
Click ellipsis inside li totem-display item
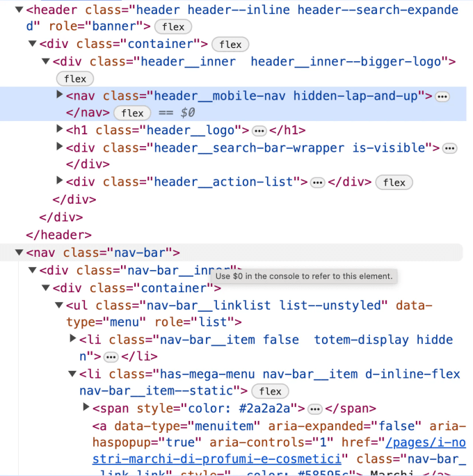[x=111, y=357]
